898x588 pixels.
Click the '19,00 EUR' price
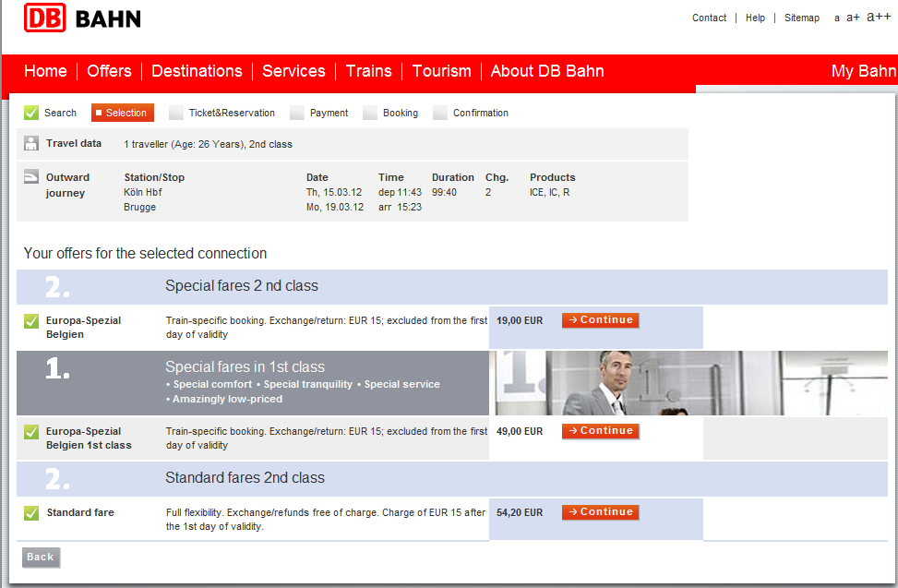pyautogui.click(x=520, y=320)
